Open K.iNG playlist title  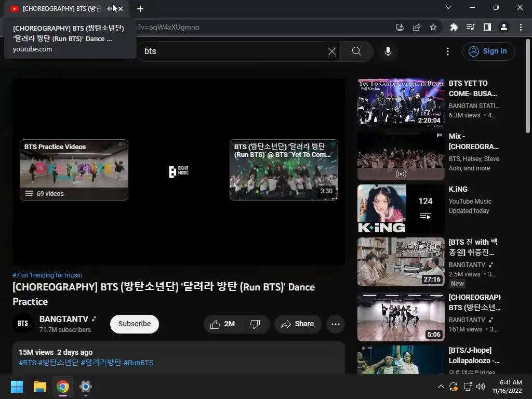pyautogui.click(x=458, y=189)
